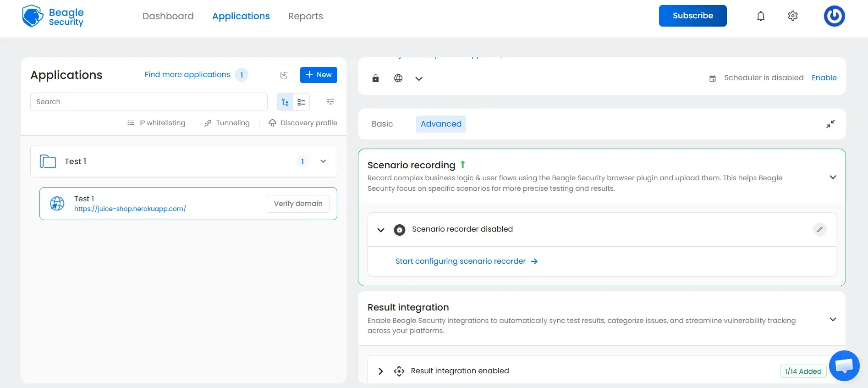Screen dimensions: 868x388
Task: Click Start configuring scenario recorder link
Action: tap(467, 261)
